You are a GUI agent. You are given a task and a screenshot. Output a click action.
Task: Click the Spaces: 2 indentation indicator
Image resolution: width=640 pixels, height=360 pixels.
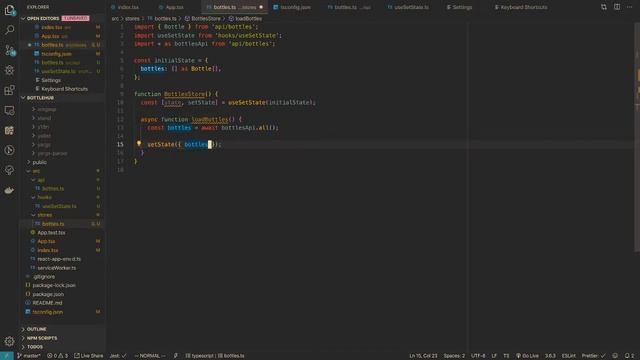[454, 356]
